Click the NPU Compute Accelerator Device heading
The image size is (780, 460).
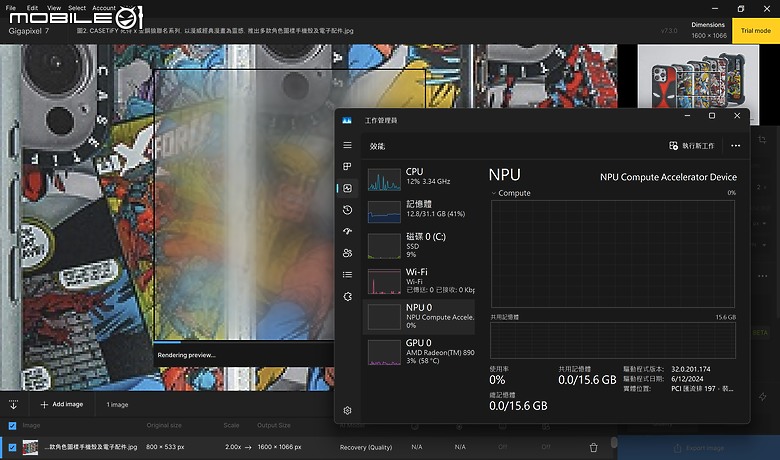coord(668,177)
